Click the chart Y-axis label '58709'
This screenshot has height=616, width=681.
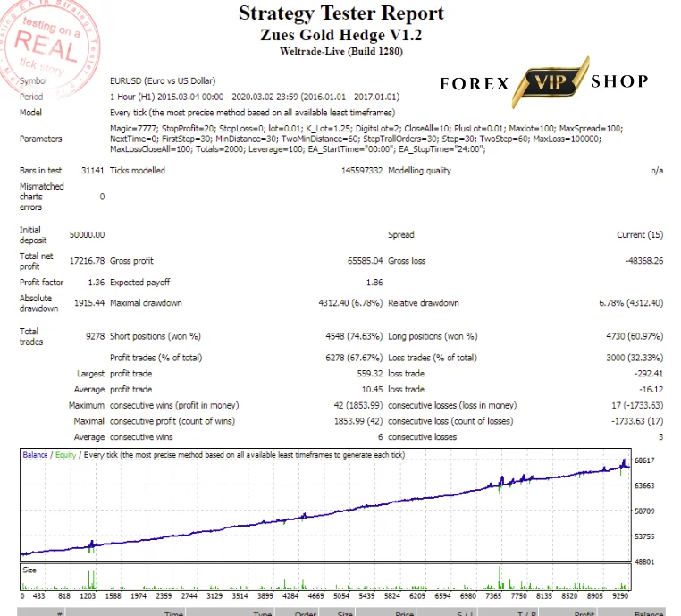click(x=644, y=511)
